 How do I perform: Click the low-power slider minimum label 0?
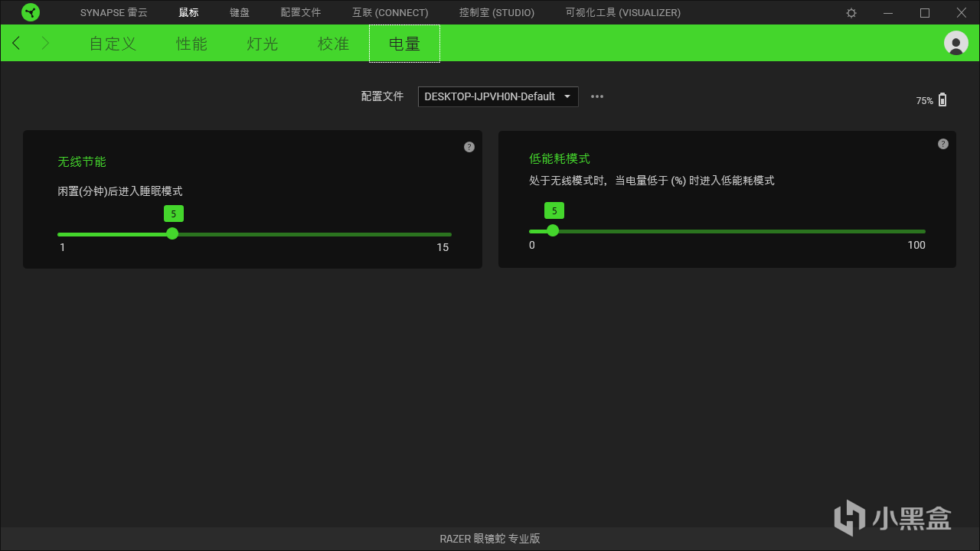pos(532,245)
